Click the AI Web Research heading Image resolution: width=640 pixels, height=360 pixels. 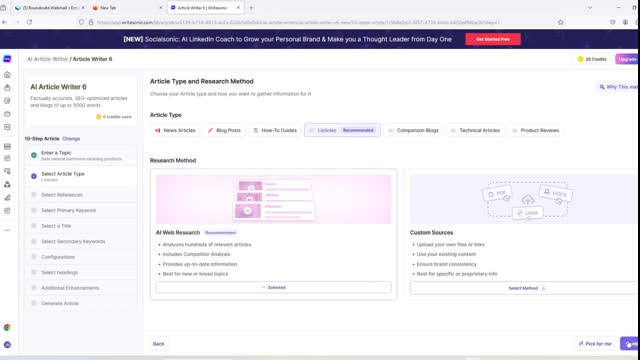coord(178,233)
